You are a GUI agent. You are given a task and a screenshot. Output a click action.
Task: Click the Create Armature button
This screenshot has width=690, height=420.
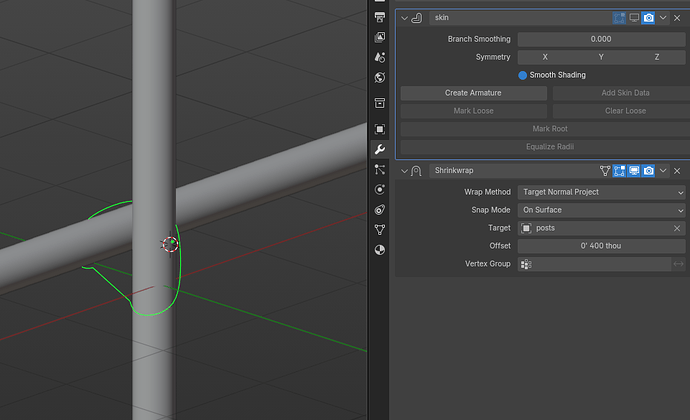pos(473,93)
